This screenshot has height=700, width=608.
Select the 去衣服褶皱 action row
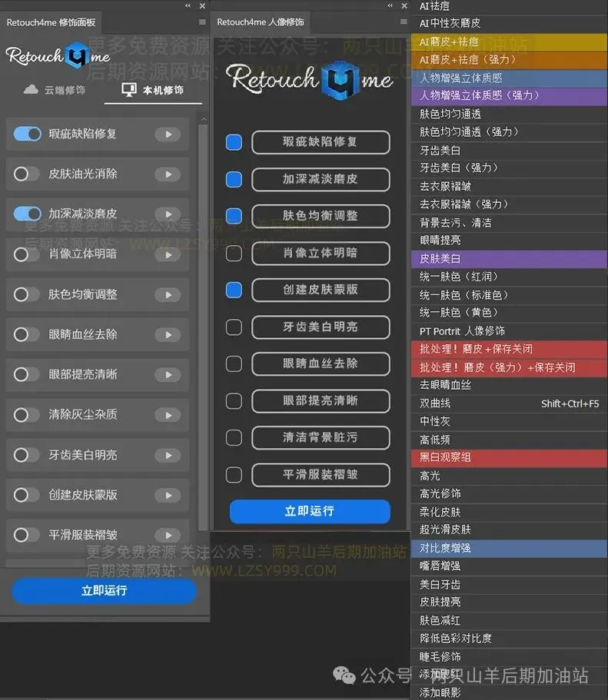[x=509, y=187]
